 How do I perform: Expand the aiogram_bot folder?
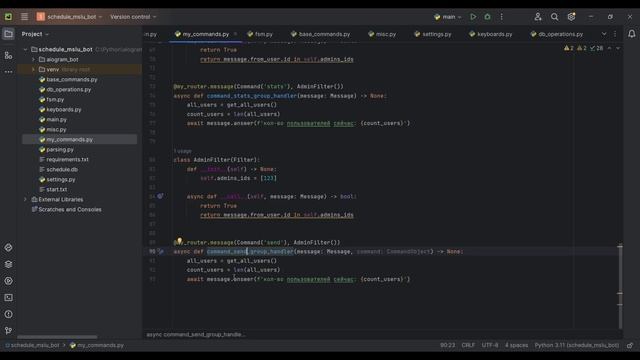tap(33, 60)
